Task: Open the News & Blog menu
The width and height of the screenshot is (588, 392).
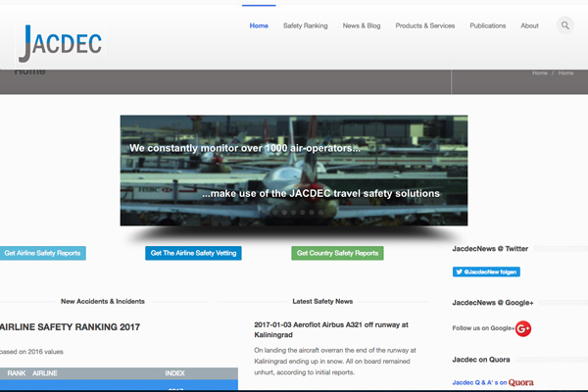Action: (362, 25)
